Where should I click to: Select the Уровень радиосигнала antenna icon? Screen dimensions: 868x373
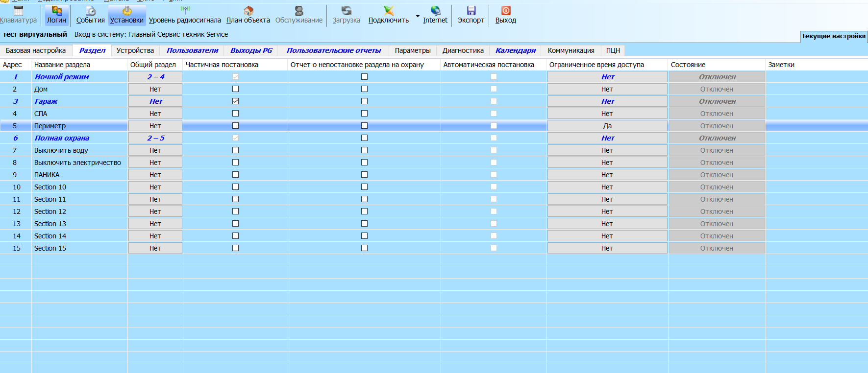tap(185, 10)
